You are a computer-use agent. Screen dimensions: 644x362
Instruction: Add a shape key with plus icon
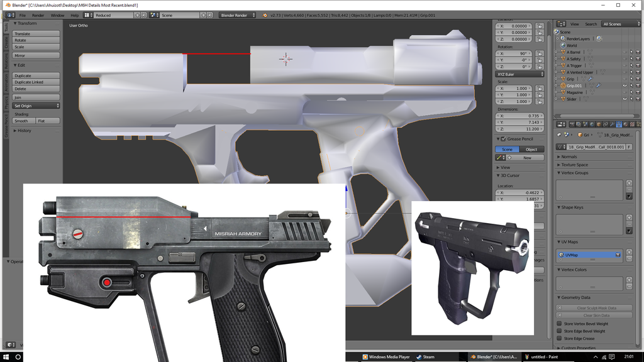(629, 217)
